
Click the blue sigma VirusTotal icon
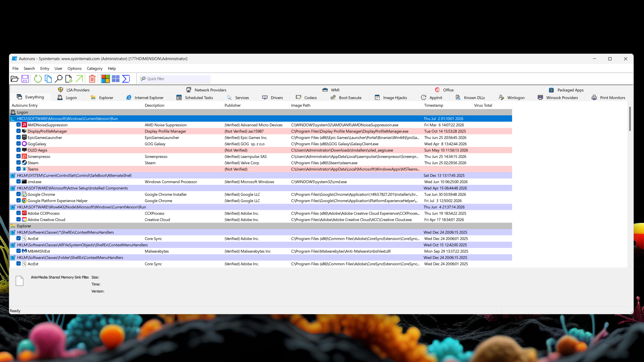click(126, 79)
